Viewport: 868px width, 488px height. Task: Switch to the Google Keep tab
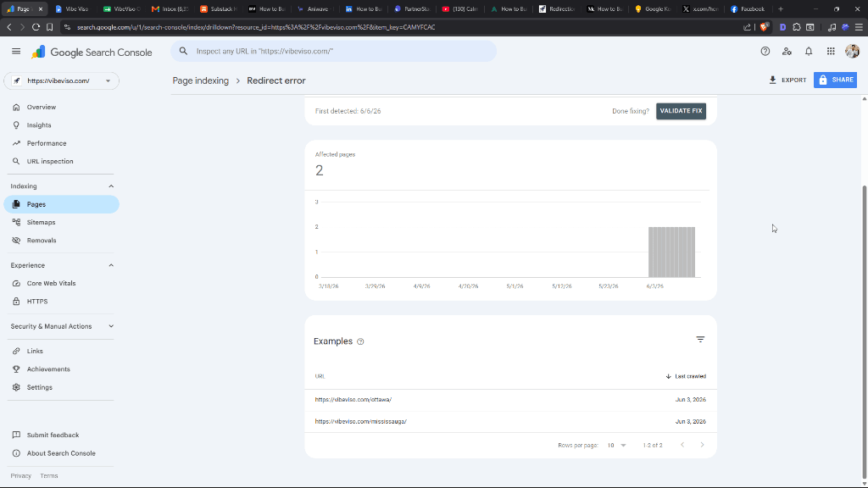tap(652, 8)
